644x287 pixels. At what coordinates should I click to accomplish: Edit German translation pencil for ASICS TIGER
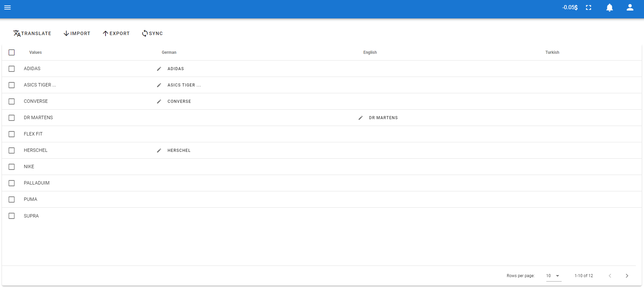(159, 85)
